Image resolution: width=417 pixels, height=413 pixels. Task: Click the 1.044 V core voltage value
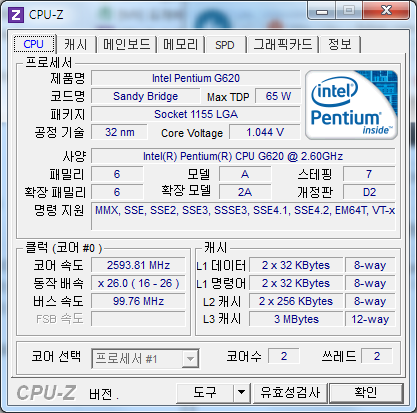tap(265, 132)
